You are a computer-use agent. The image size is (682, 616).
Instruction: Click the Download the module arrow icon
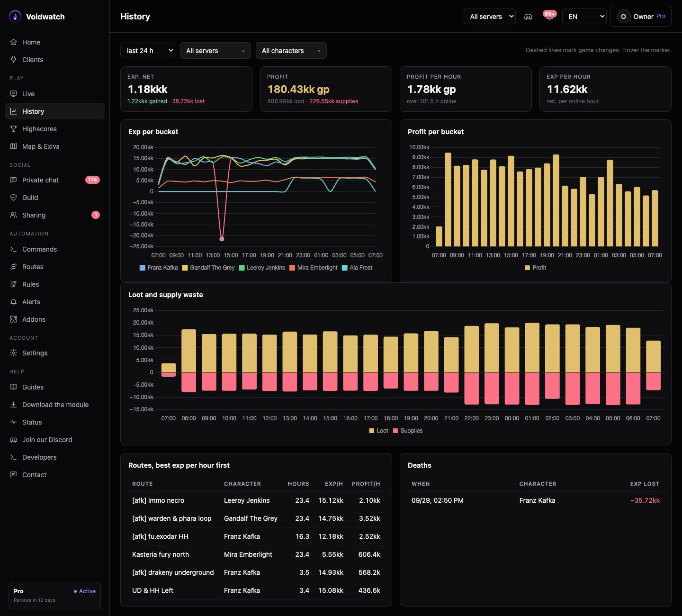[13, 405]
